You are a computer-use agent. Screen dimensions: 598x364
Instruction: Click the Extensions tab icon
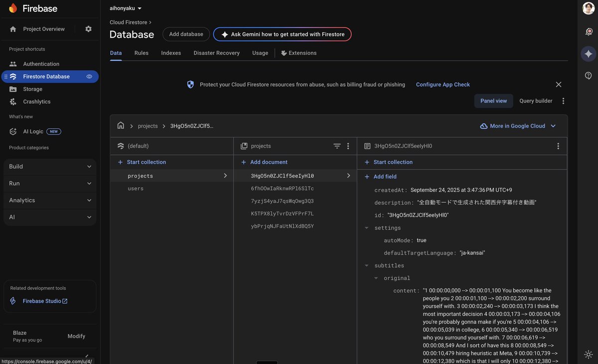[284, 53]
